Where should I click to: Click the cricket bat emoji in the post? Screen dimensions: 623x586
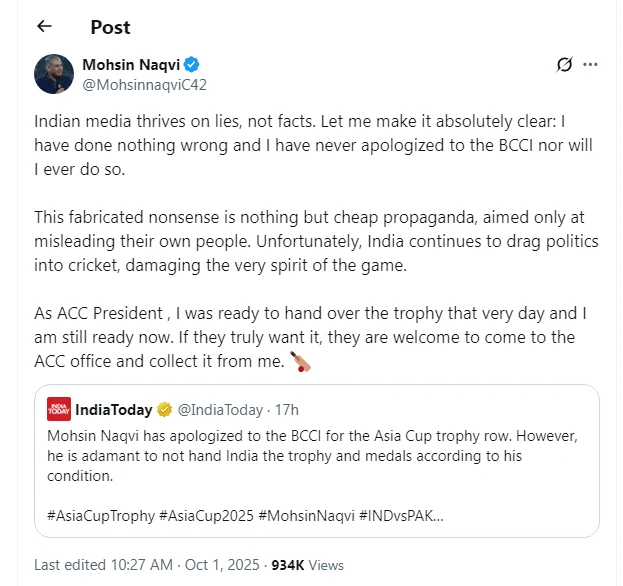coord(300,361)
